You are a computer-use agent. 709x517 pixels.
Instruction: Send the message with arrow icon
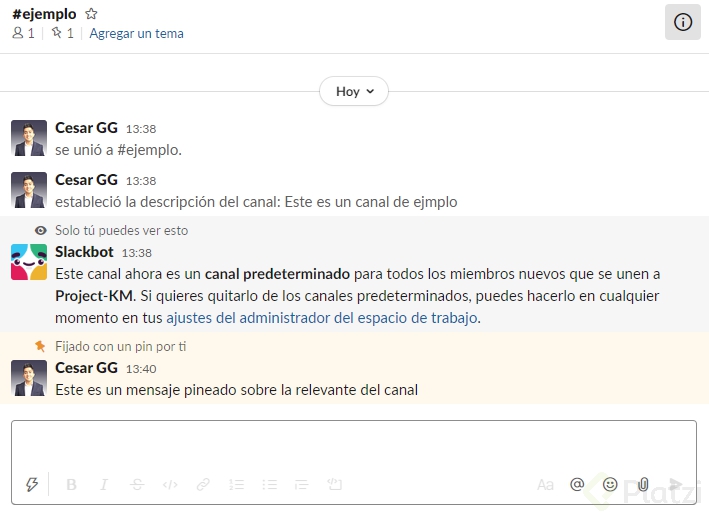point(676,484)
